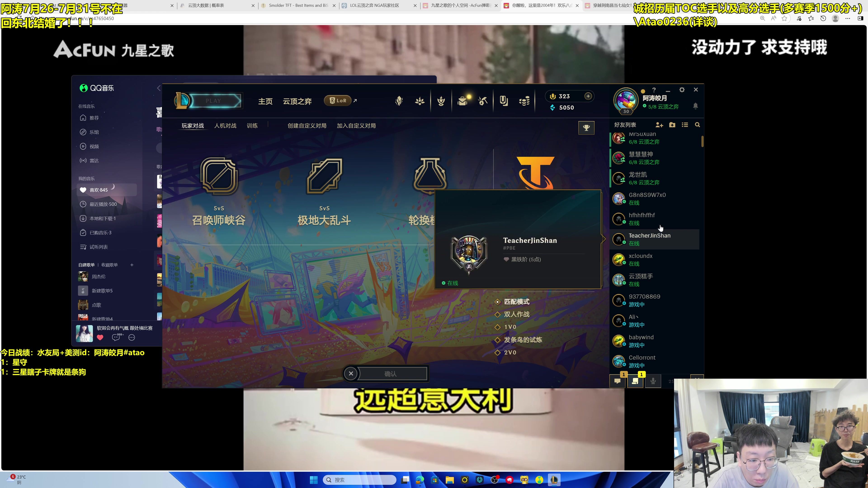Open the trophy button under the navbar
868x488 pixels.
click(x=586, y=128)
